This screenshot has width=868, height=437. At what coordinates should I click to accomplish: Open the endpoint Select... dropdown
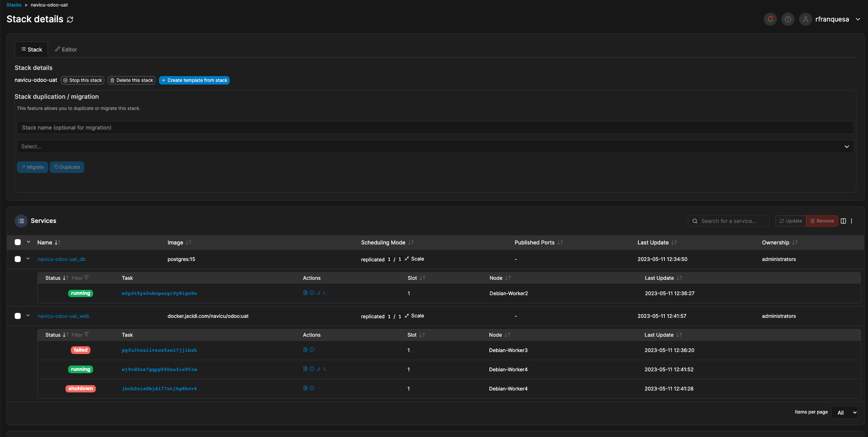click(x=435, y=146)
